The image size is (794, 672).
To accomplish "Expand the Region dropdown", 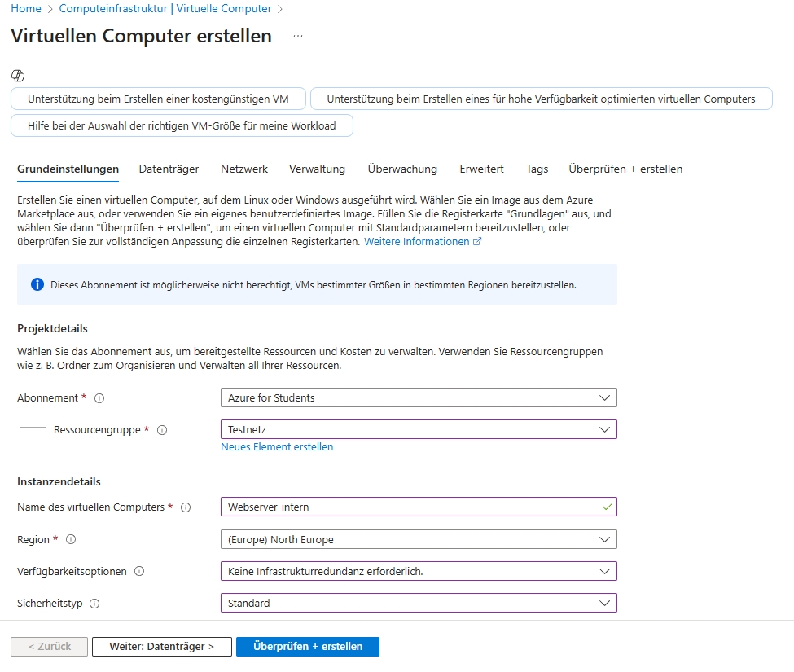I will pyautogui.click(x=418, y=539).
